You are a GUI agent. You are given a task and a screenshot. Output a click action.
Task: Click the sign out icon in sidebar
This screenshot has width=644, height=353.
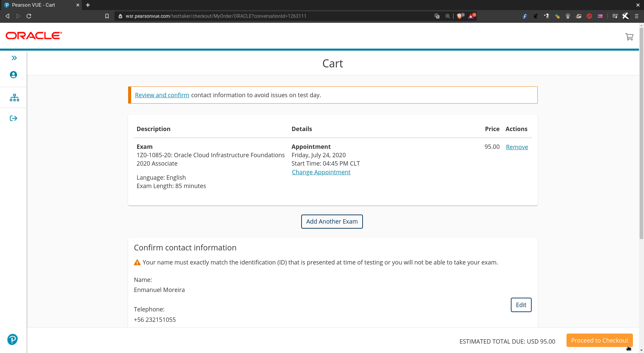[x=13, y=118]
